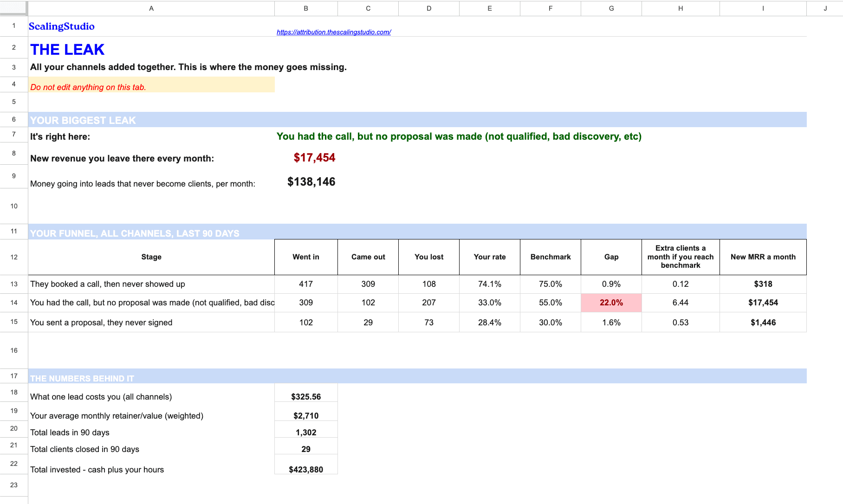Select 'They booked a call, then never showed up'

point(151,284)
